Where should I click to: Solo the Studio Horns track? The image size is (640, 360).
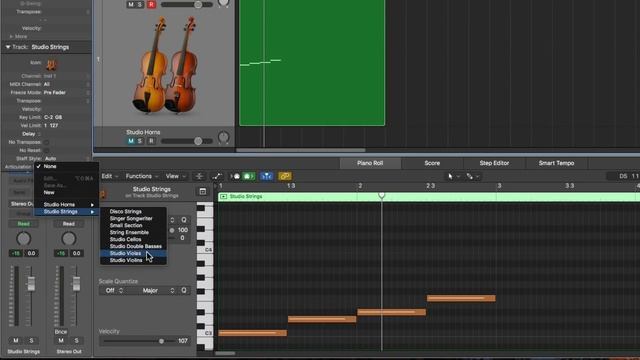(x=140, y=141)
